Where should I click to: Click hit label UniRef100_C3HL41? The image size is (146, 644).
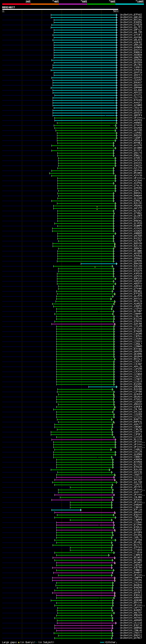pos(131,316)
